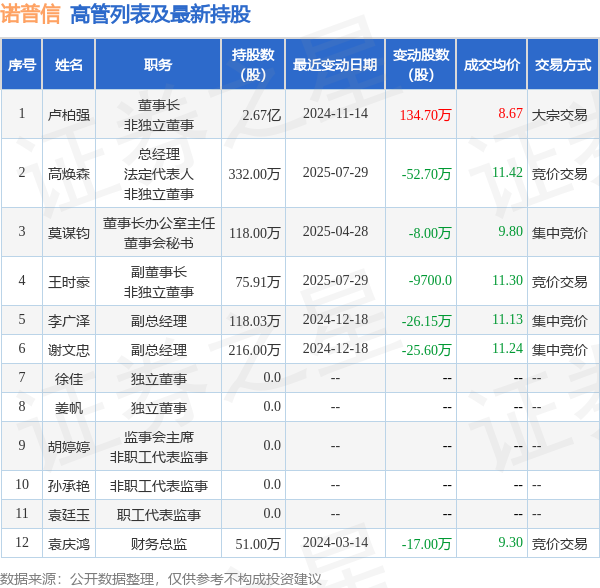Screen dimensions: 600x588
Task: Click 集中竞价 in 莫谋钧 row
Action: point(559,233)
